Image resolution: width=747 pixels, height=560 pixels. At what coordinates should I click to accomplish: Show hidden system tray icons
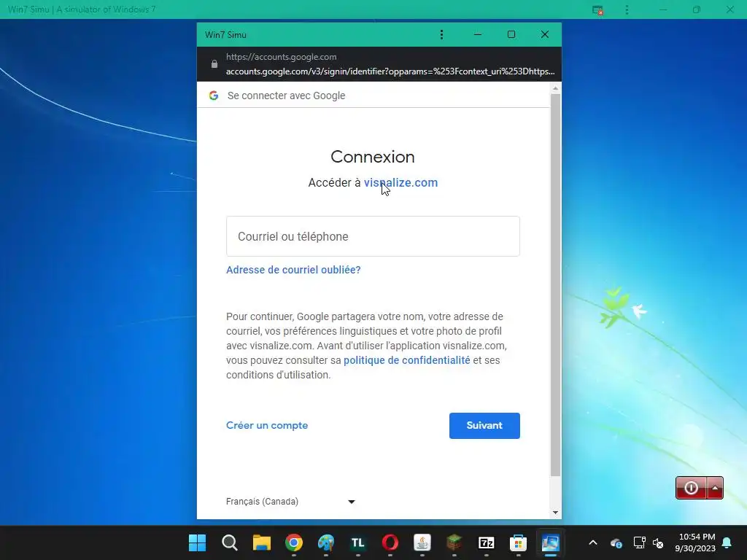pyautogui.click(x=593, y=542)
